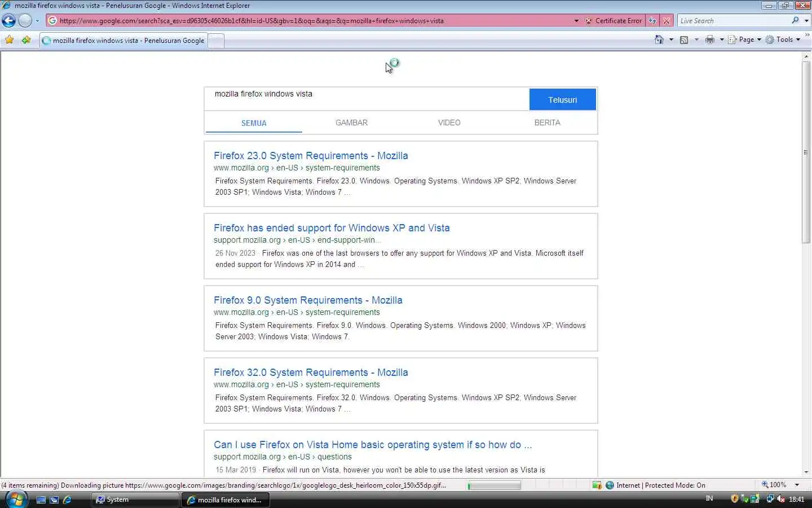Image resolution: width=812 pixels, height=508 pixels.
Task: Click the Forward navigation arrow button
Action: (25, 21)
